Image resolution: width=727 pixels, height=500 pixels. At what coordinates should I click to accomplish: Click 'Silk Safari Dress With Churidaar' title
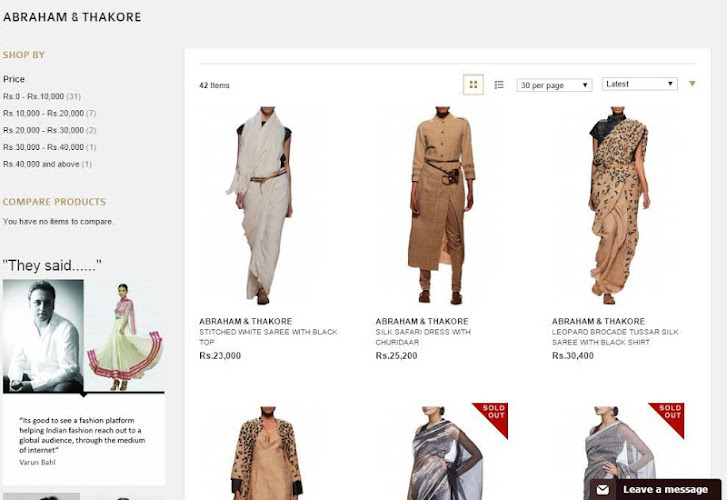pyautogui.click(x=423, y=337)
